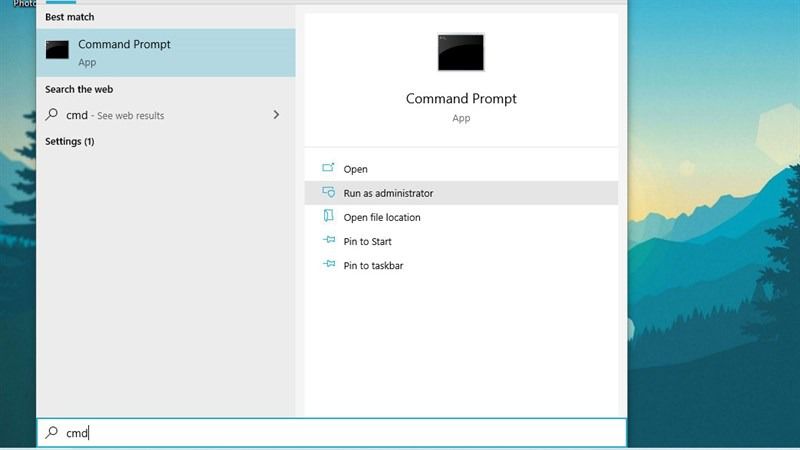
Task: Click the Pin to taskbar pin icon
Action: 329,264
